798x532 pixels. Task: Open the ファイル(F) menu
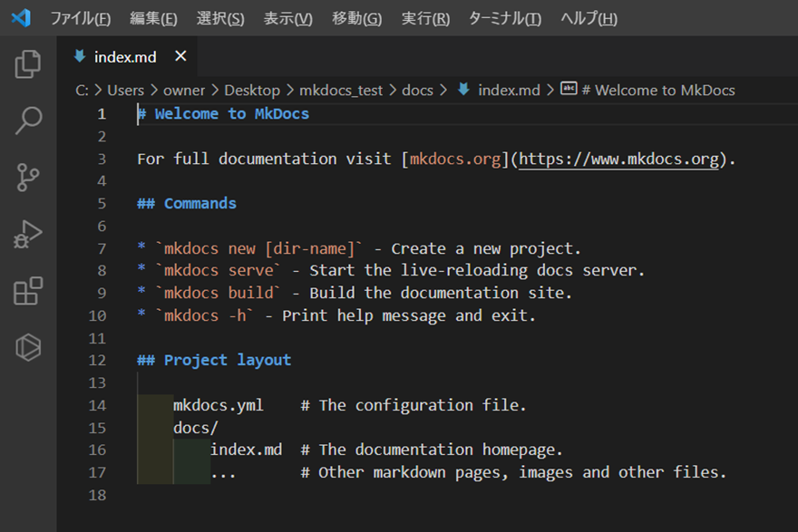(80, 19)
